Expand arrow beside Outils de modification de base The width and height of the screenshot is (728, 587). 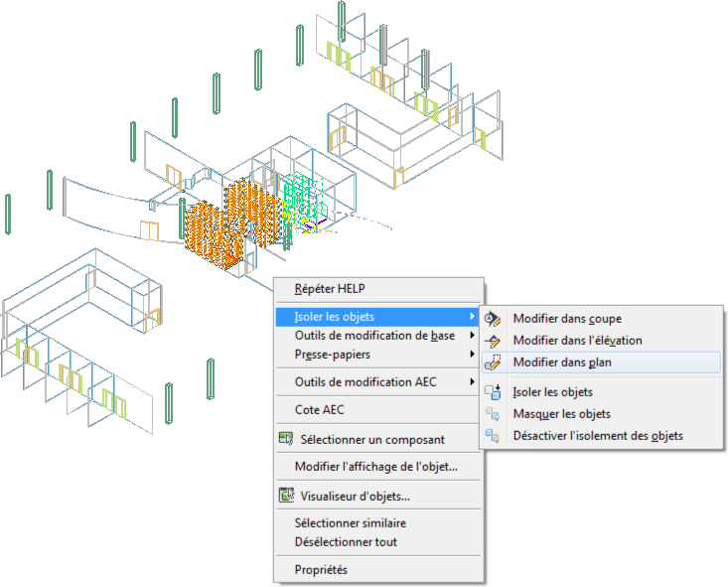click(472, 335)
